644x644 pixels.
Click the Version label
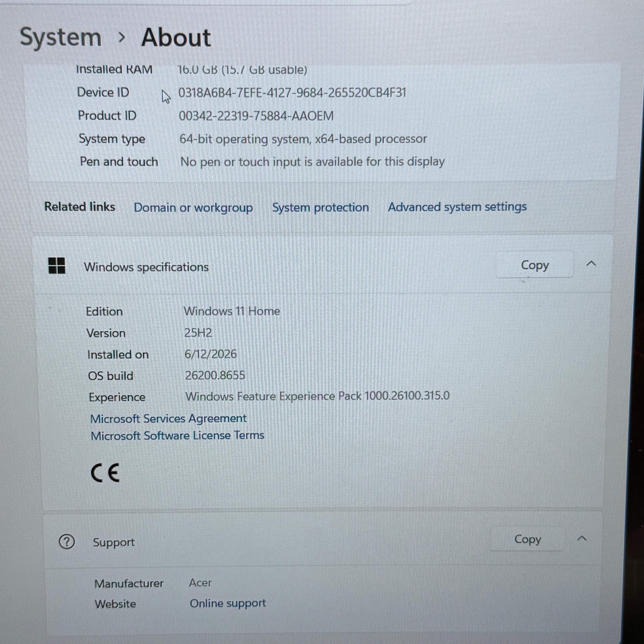(106, 333)
